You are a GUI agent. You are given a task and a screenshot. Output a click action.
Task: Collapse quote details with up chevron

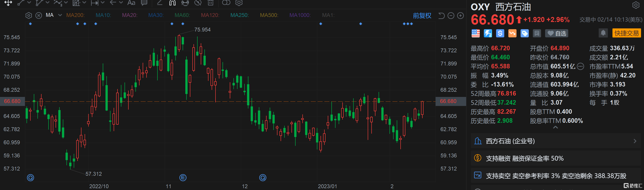coord(556,127)
